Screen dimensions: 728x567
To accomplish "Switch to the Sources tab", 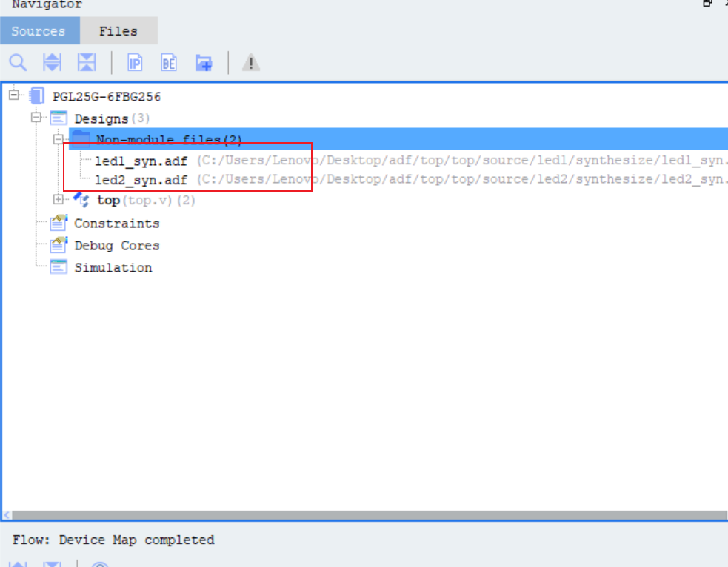I will pyautogui.click(x=39, y=31).
